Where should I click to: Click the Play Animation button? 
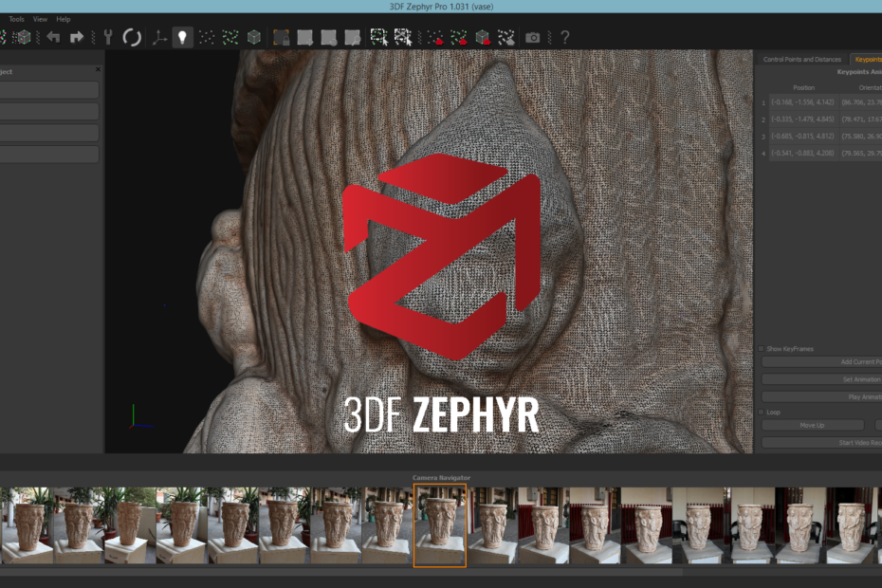coord(822,396)
